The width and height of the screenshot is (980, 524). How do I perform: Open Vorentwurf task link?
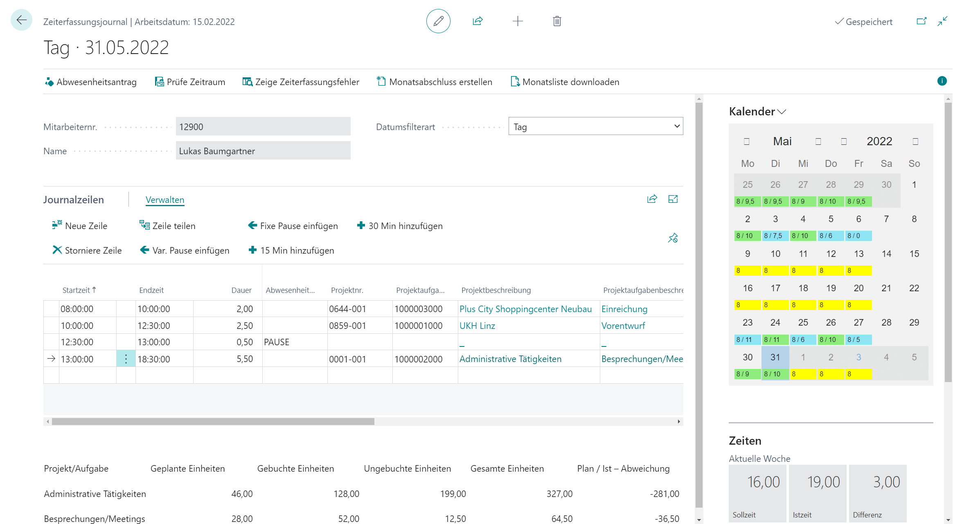(x=623, y=326)
